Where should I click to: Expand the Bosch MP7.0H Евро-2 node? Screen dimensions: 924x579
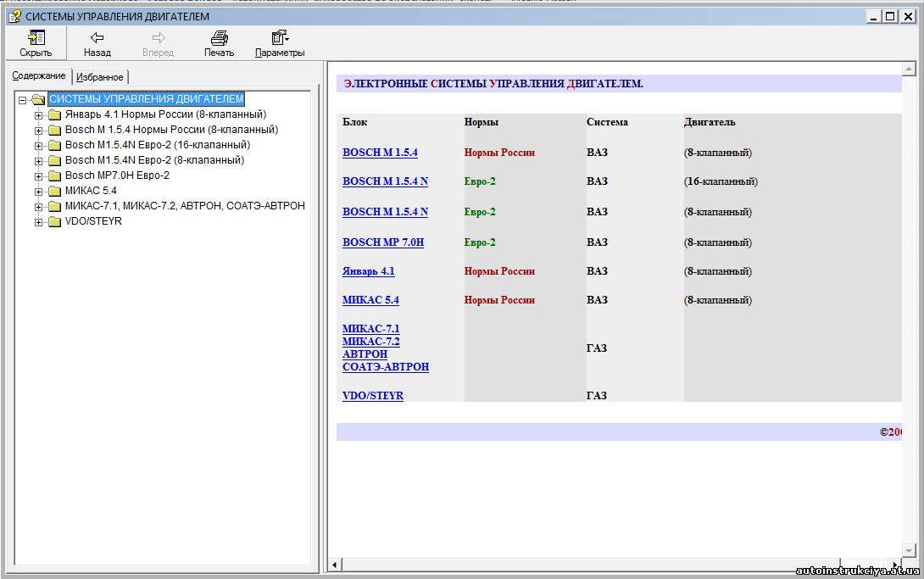tap(38, 176)
